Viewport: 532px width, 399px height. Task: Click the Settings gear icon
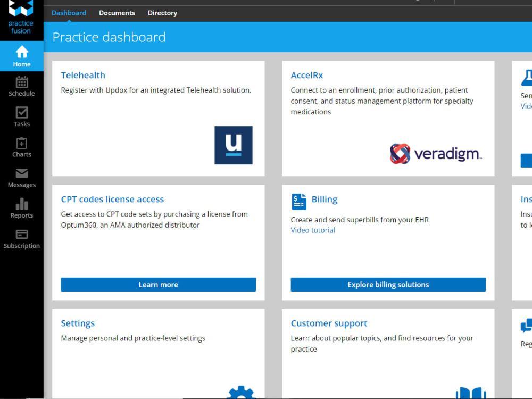241,393
